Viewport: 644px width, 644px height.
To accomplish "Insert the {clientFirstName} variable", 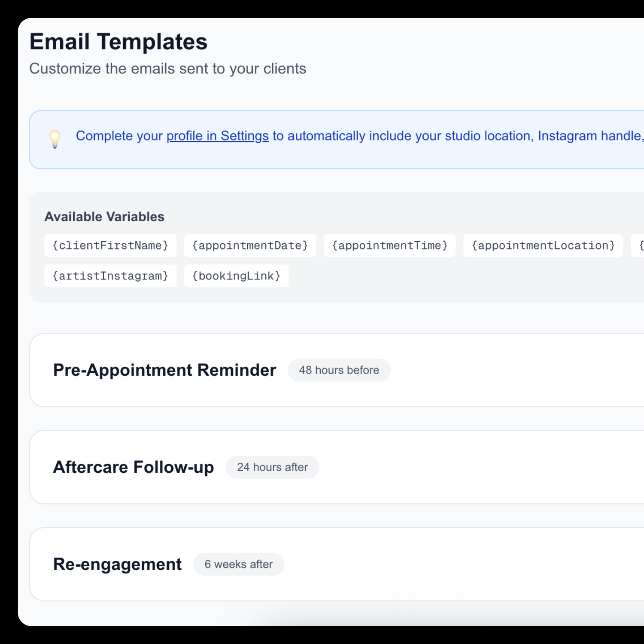I will (110, 245).
